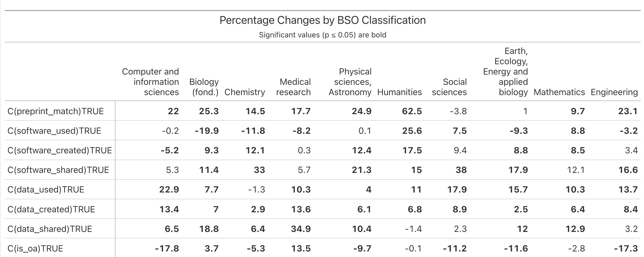Click the C(preprint_match)TRUE row label
Viewport: 644px width, 257px height.
(x=56, y=111)
